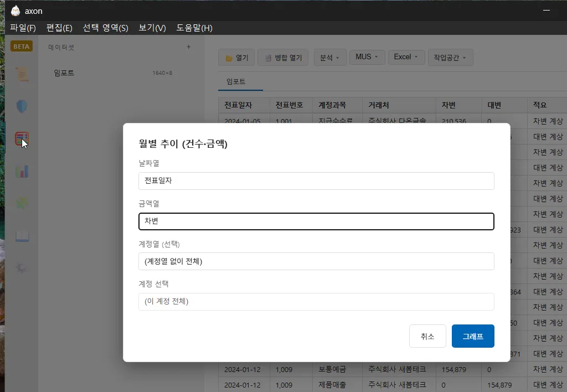The height and width of the screenshot is (392, 567).
Task: Expand the Excel dropdown menu
Action: pos(406,57)
